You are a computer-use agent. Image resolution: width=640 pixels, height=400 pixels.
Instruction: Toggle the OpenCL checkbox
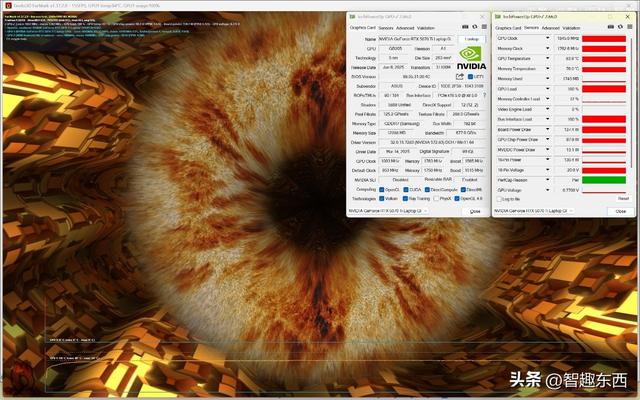click(x=382, y=190)
